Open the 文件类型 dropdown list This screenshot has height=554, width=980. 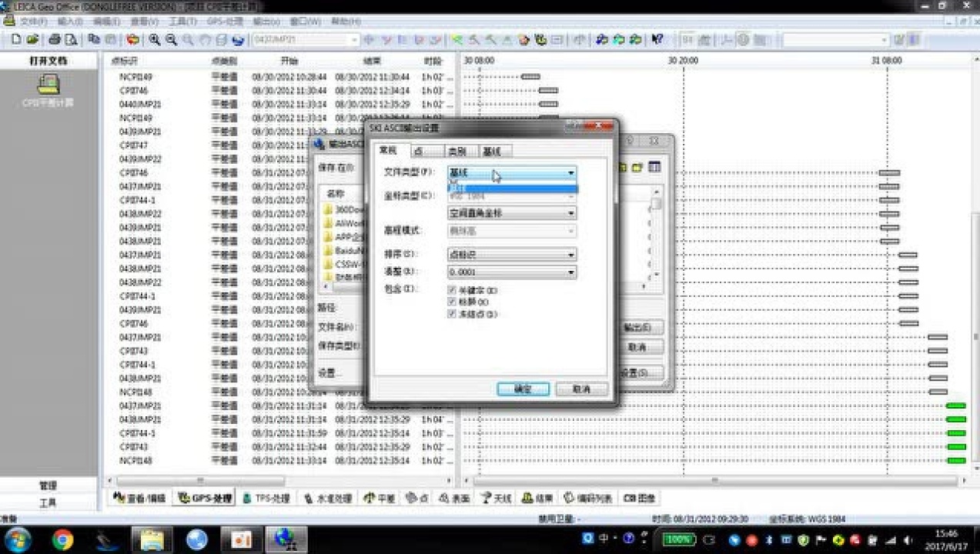click(570, 172)
